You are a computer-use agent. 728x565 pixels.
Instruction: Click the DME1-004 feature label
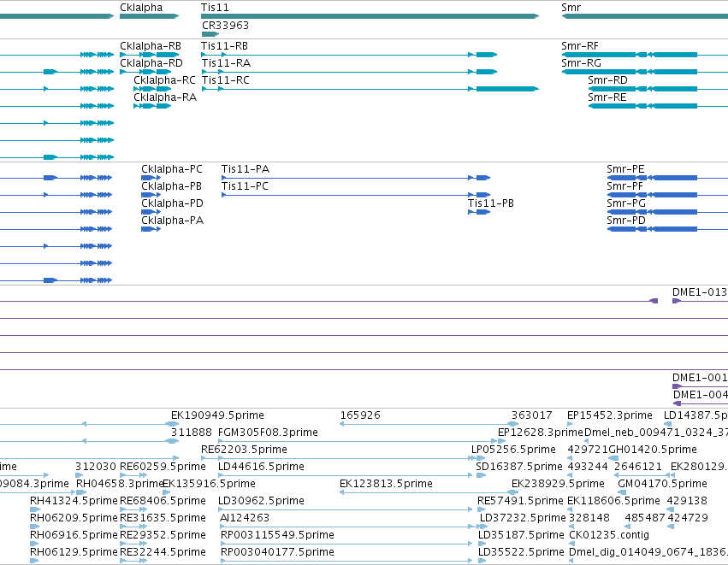point(700,395)
